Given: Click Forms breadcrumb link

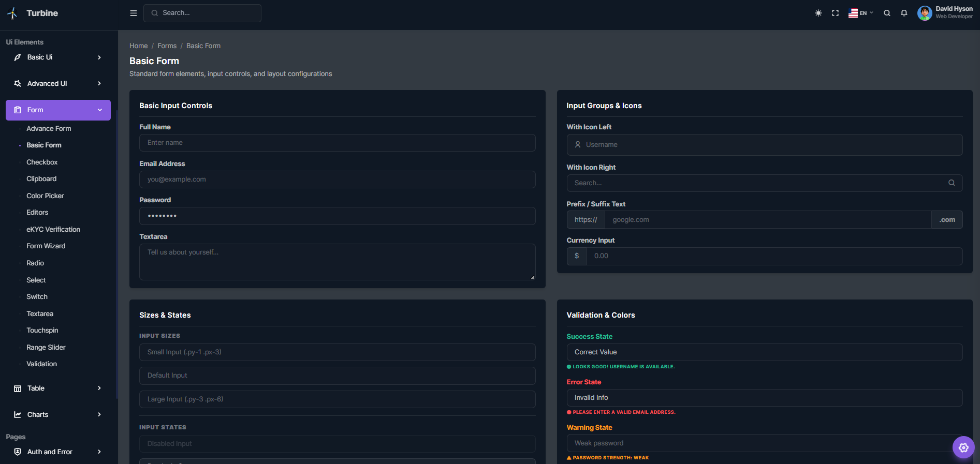Looking at the screenshot, I should 167,46.
